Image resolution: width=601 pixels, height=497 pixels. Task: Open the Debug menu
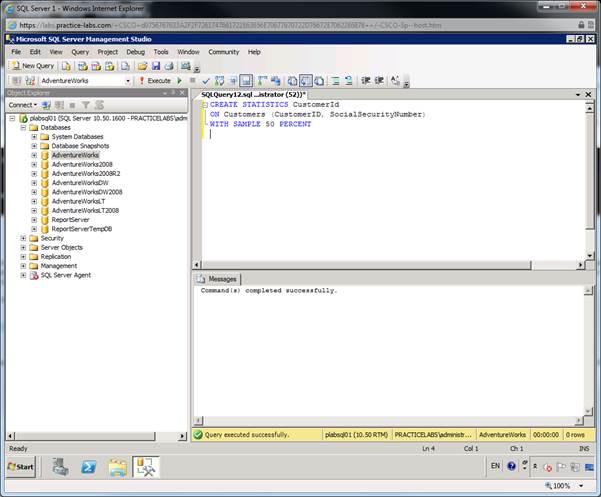click(x=136, y=52)
